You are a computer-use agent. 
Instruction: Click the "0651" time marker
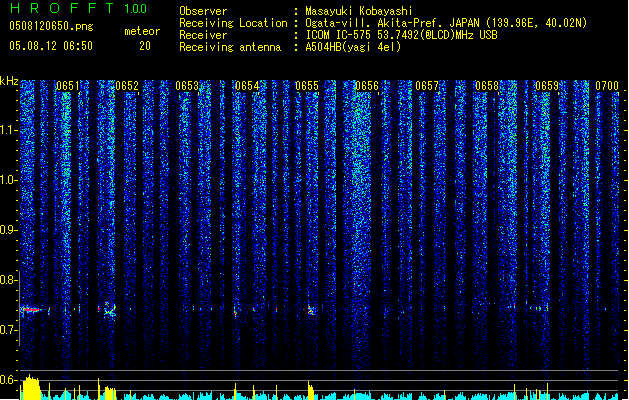click(67, 86)
